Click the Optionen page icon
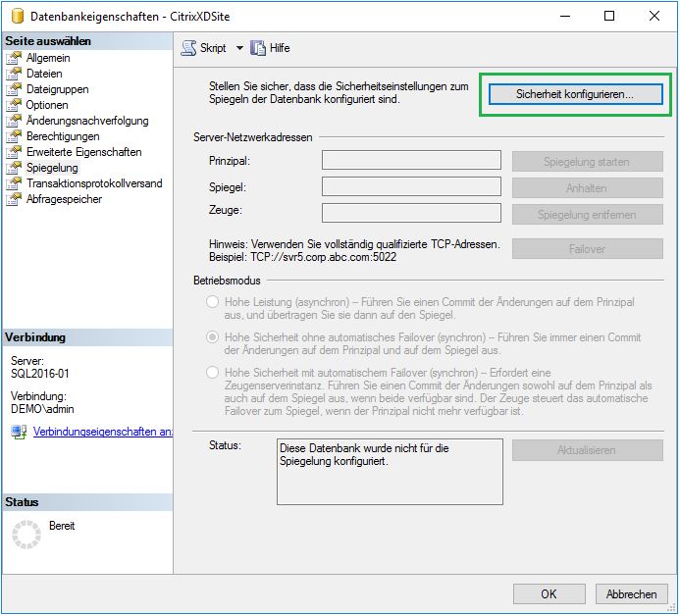 tap(14, 105)
